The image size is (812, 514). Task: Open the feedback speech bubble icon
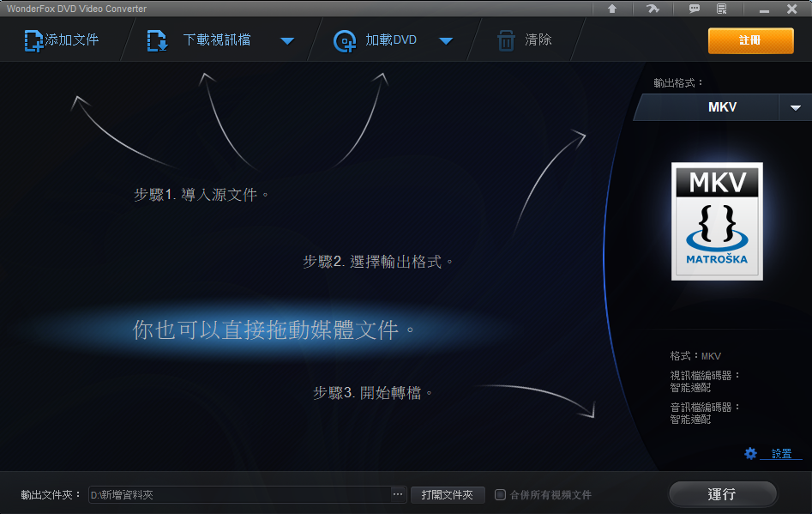694,9
